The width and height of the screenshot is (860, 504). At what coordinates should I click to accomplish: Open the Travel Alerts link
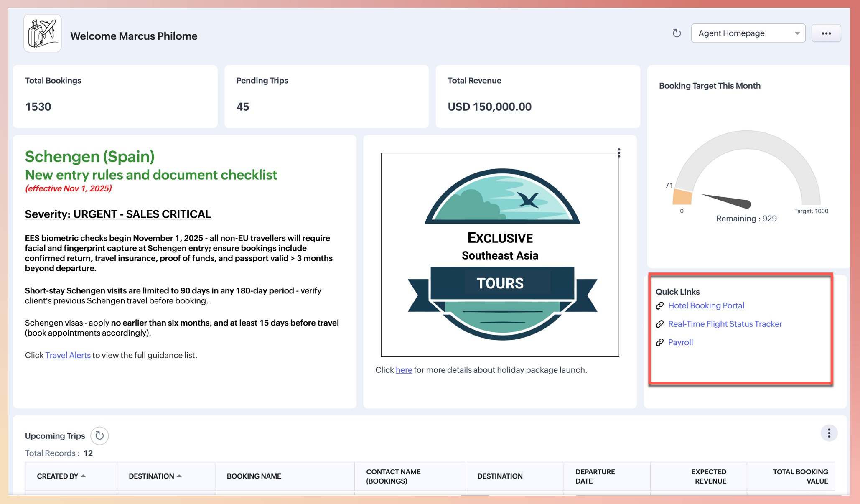(68, 355)
